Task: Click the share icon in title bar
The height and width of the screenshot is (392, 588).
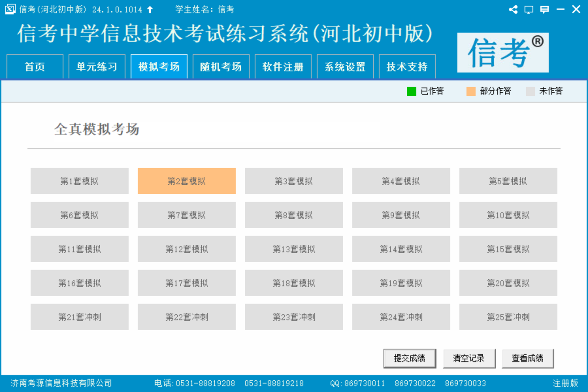Action: (x=513, y=9)
